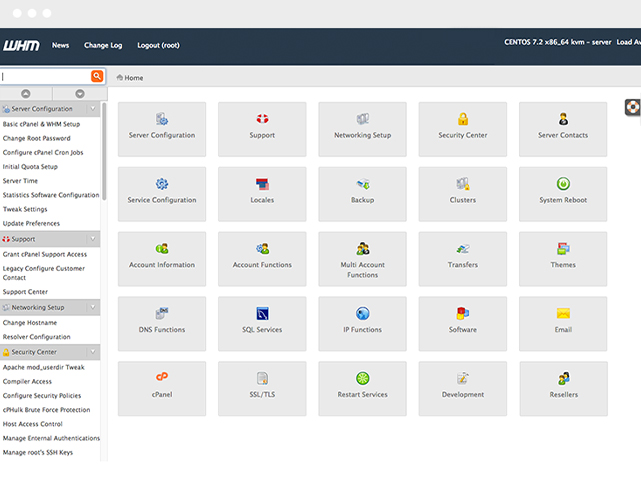Collapse the Networking Setup sidebar section
641x484 pixels.
93,308
